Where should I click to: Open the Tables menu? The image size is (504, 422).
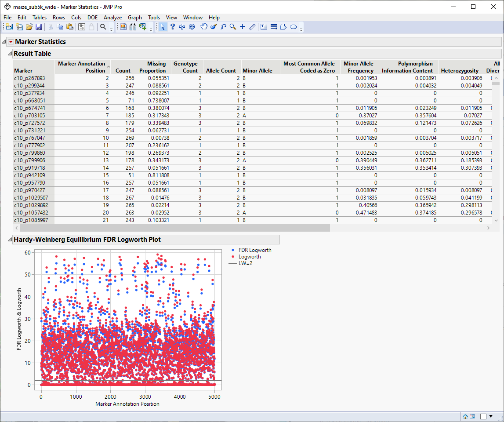coord(40,18)
